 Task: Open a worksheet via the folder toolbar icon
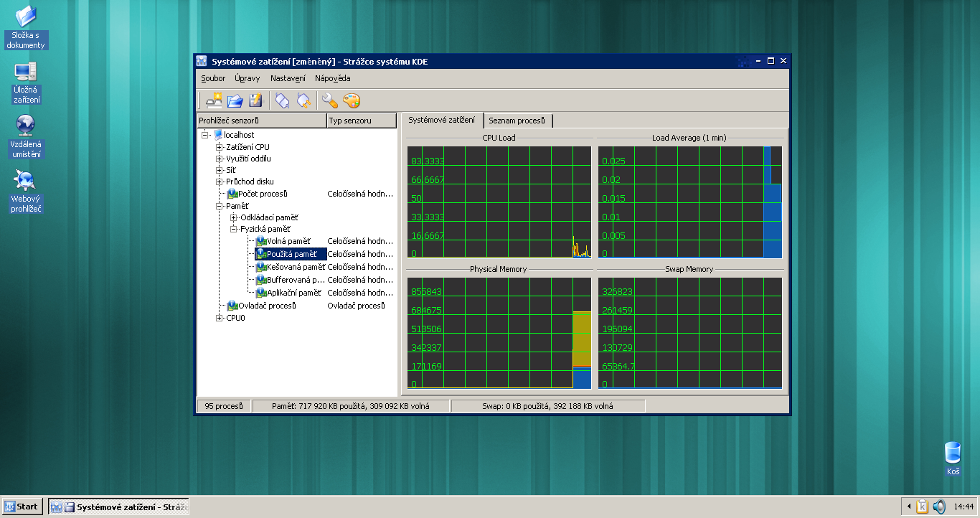(x=235, y=101)
